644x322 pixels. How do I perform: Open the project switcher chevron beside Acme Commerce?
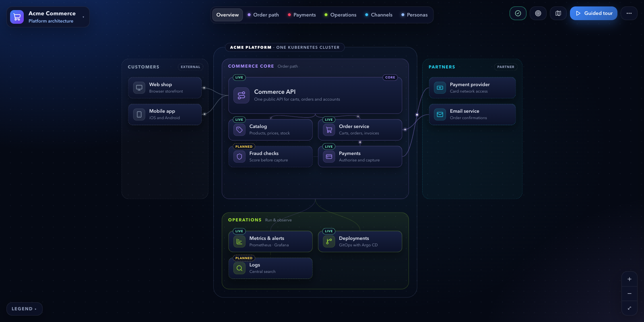83,17
